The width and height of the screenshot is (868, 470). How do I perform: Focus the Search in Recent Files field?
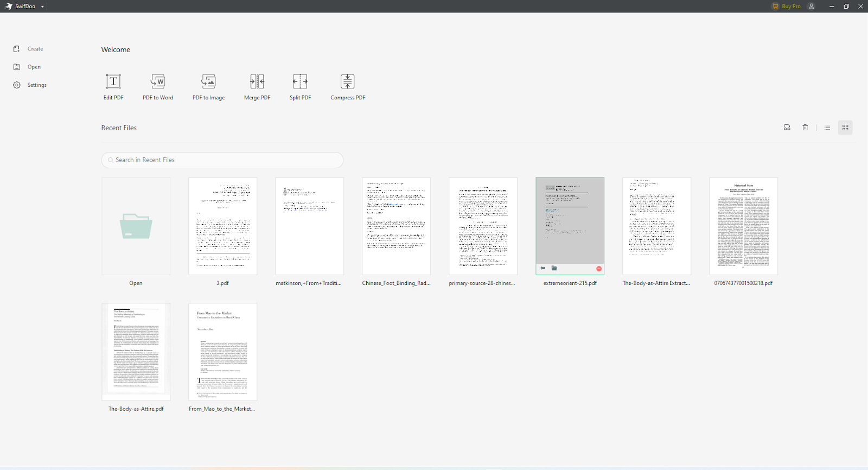(222, 160)
